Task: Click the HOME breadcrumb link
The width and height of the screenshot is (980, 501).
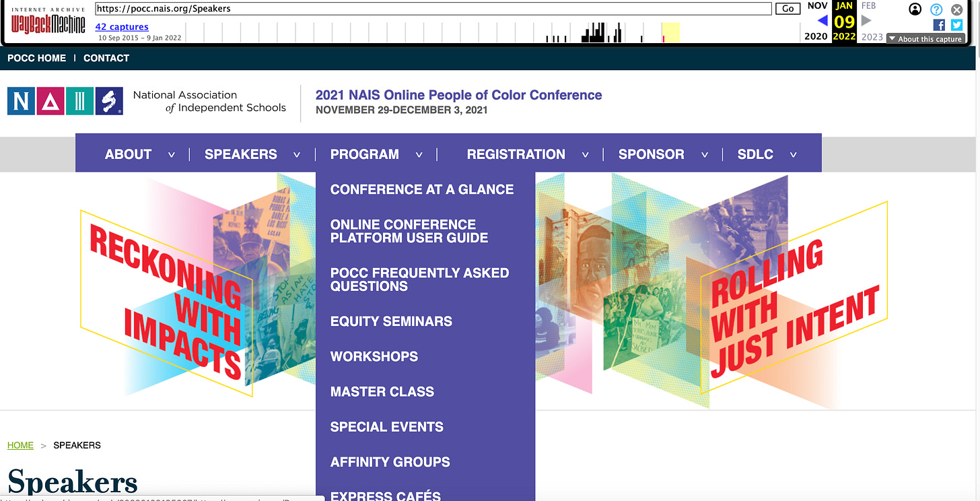Action: 20,445
